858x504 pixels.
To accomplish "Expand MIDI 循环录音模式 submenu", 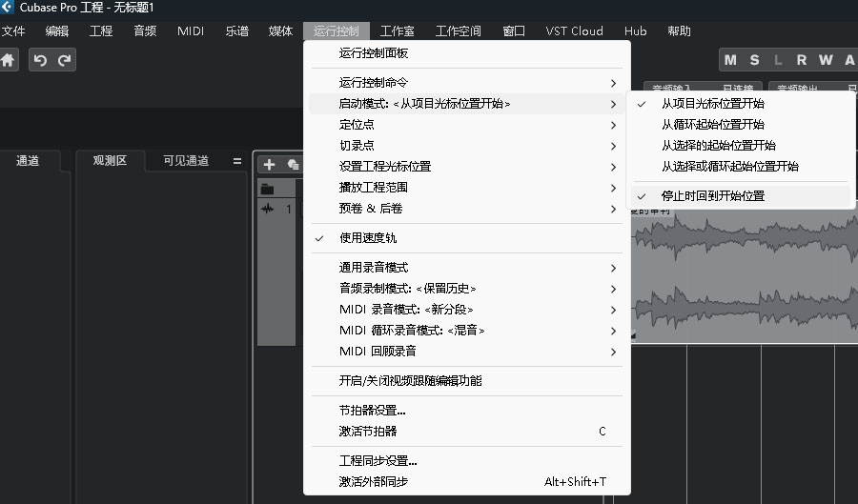I will (x=467, y=331).
